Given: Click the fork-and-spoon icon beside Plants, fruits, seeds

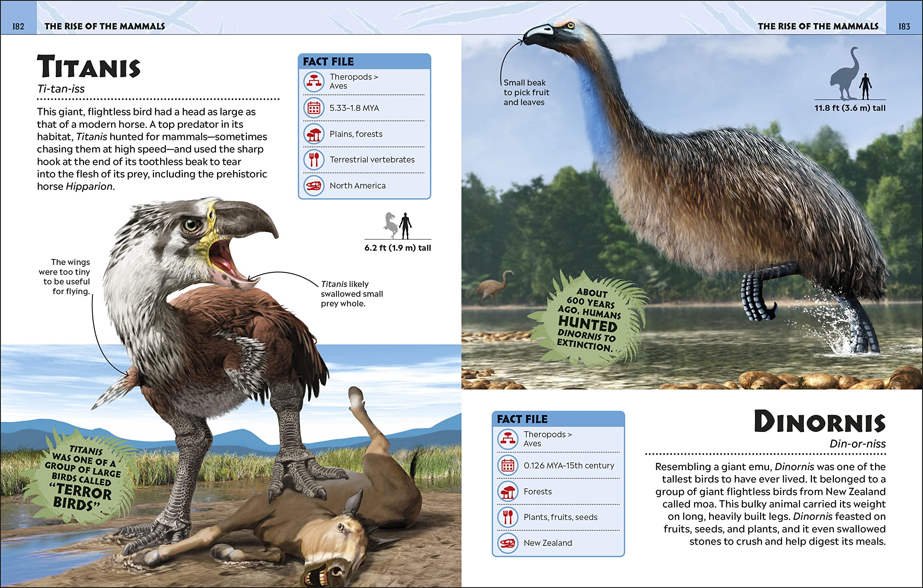Looking at the screenshot, I should tap(508, 517).
